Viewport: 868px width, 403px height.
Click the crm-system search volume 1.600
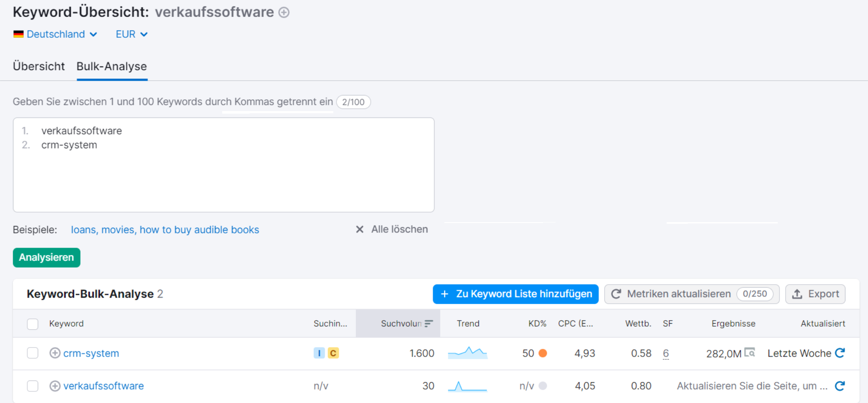click(422, 354)
